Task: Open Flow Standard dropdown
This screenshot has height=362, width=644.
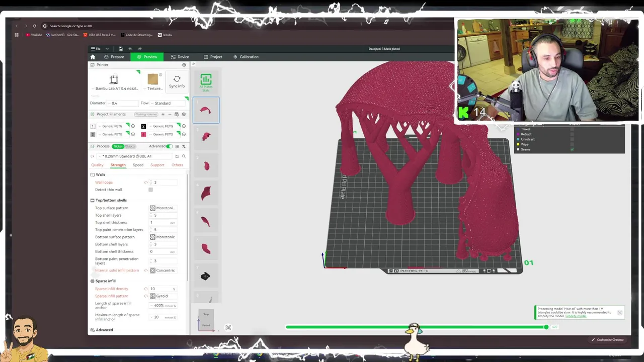Action: tap(168, 103)
